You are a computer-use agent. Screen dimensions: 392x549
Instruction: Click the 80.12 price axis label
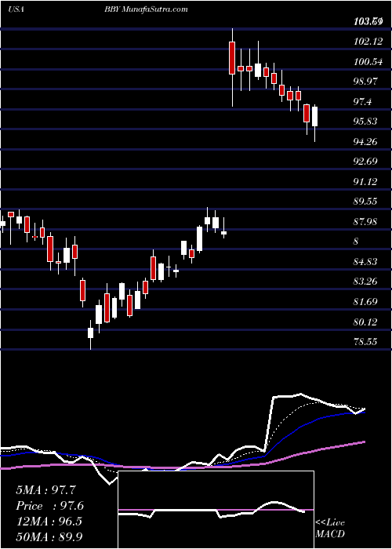366,322
